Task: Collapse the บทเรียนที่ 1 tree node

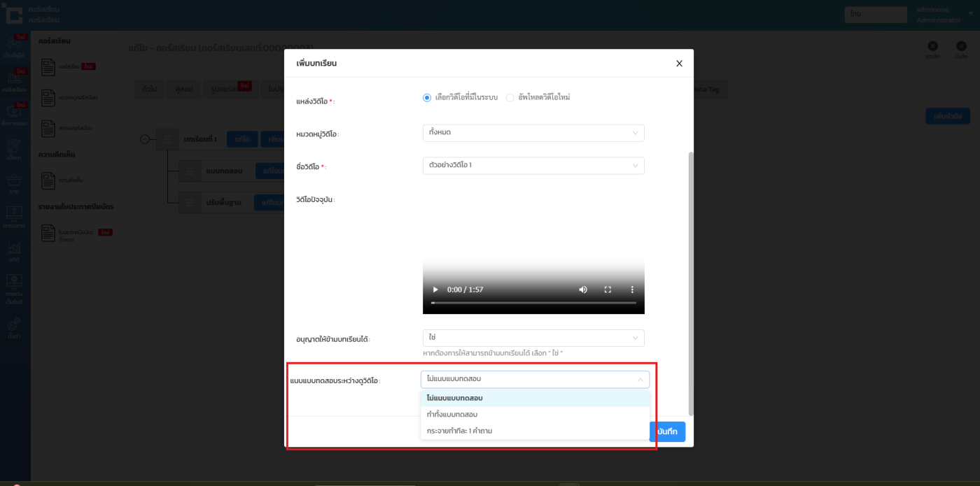Action: pyautogui.click(x=145, y=139)
